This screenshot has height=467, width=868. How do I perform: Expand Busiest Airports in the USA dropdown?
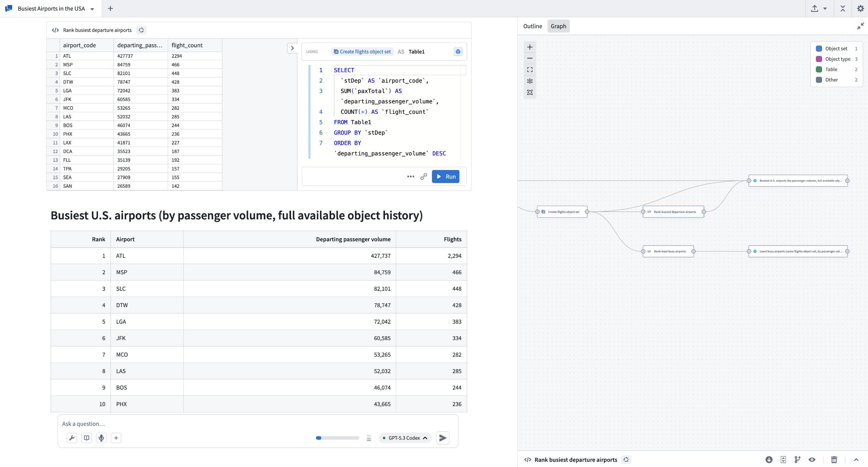[x=92, y=9]
